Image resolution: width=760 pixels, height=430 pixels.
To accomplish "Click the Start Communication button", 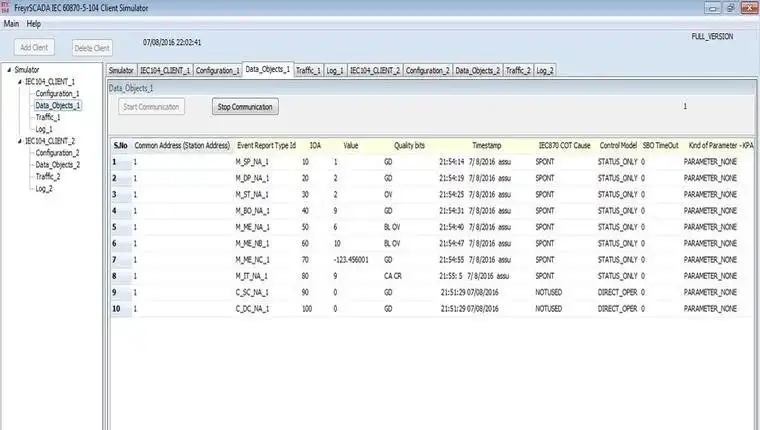I will click(x=151, y=107).
